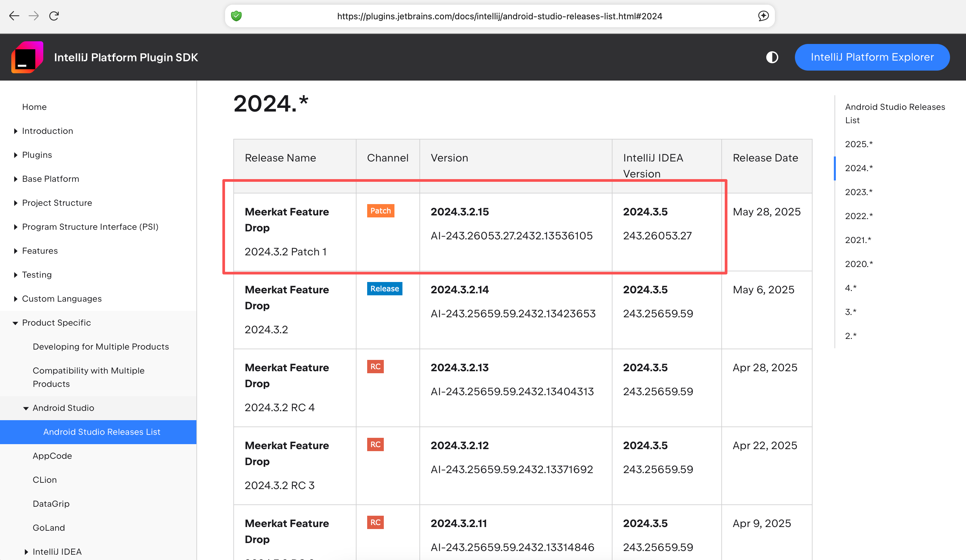The width and height of the screenshot is (966, 560).
Task: Click the browser back arrow
Action: pyautogui.click(x=14, y=16)
